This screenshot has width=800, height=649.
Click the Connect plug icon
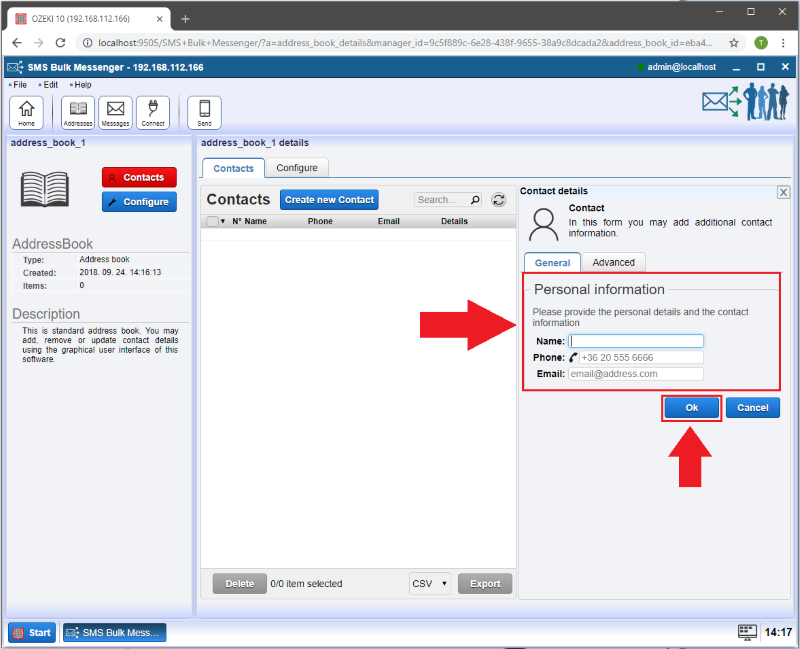click(152, 112)
